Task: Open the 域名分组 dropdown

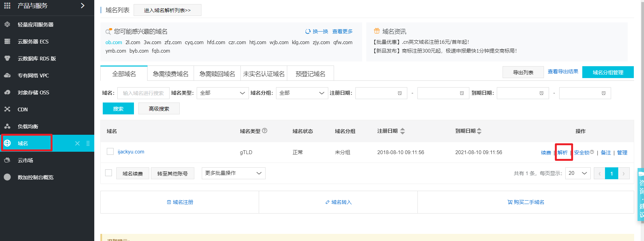Action: click(302, 93)
